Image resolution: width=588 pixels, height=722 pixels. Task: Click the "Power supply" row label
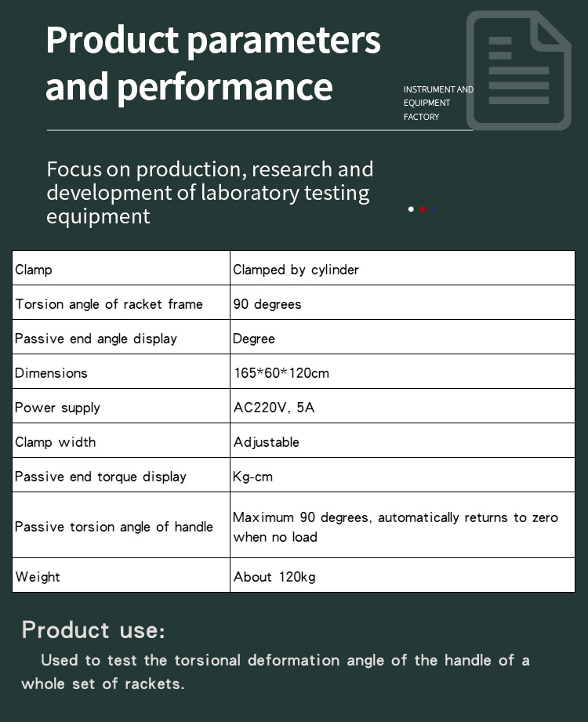point(57,408)
